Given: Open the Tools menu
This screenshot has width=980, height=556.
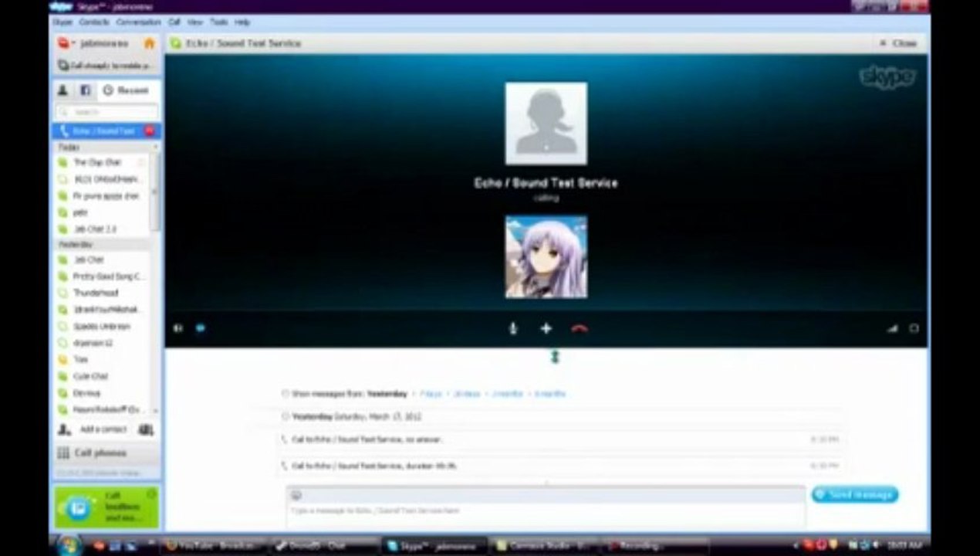Looking at the screenshot, I should pyautogui.click(x=219, y=22).
